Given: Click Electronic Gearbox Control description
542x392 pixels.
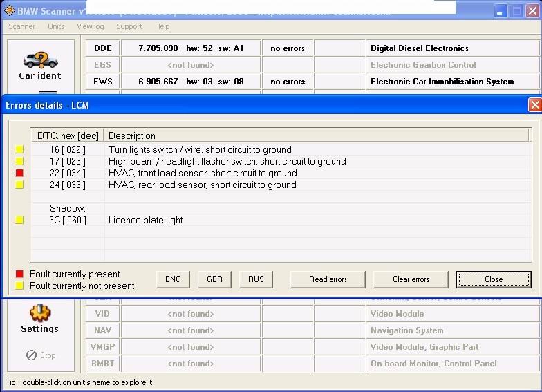Looking at the screenshot, I should click(423, 65).
